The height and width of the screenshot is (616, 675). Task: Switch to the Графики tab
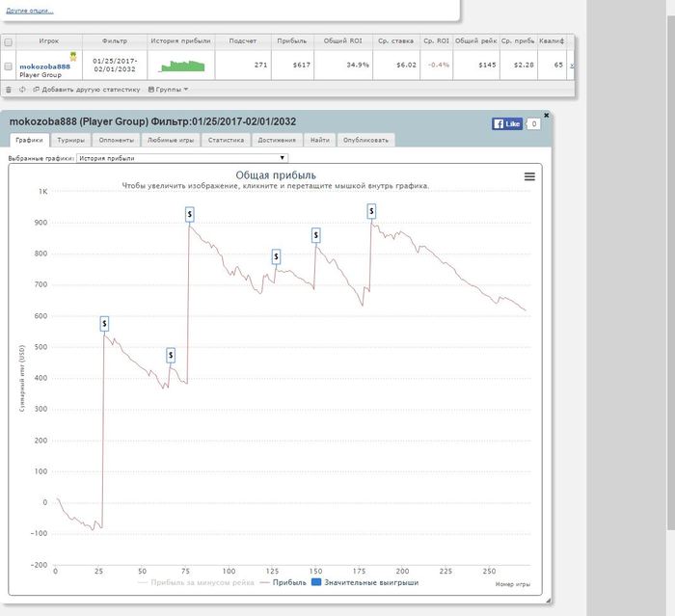point(29,140)
